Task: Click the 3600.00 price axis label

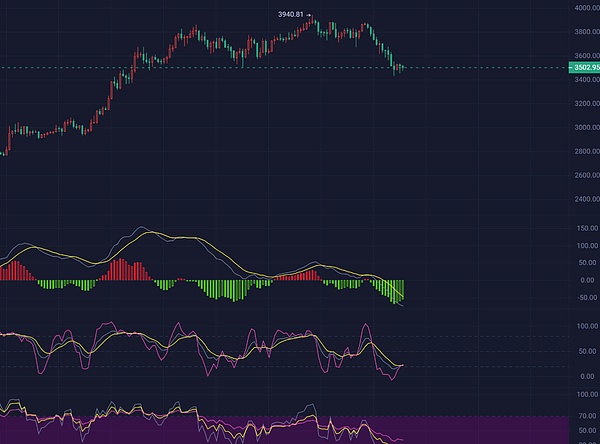Action: (x=585, y=56)
